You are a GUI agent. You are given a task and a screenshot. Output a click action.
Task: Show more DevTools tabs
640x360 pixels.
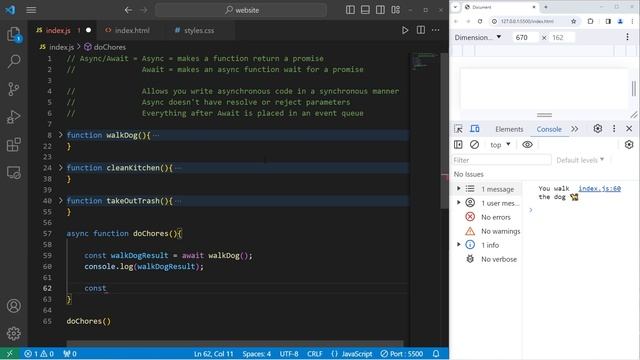click(575, 129)
